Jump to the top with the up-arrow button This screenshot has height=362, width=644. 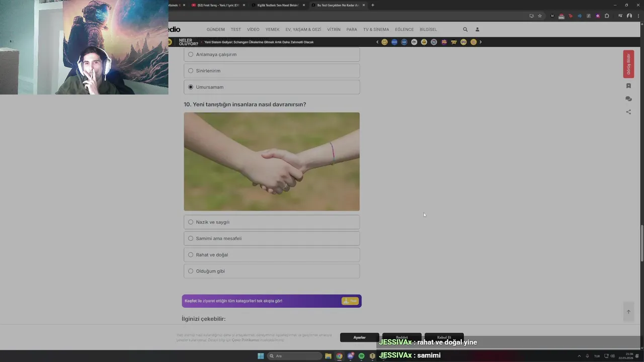(628, 312)
